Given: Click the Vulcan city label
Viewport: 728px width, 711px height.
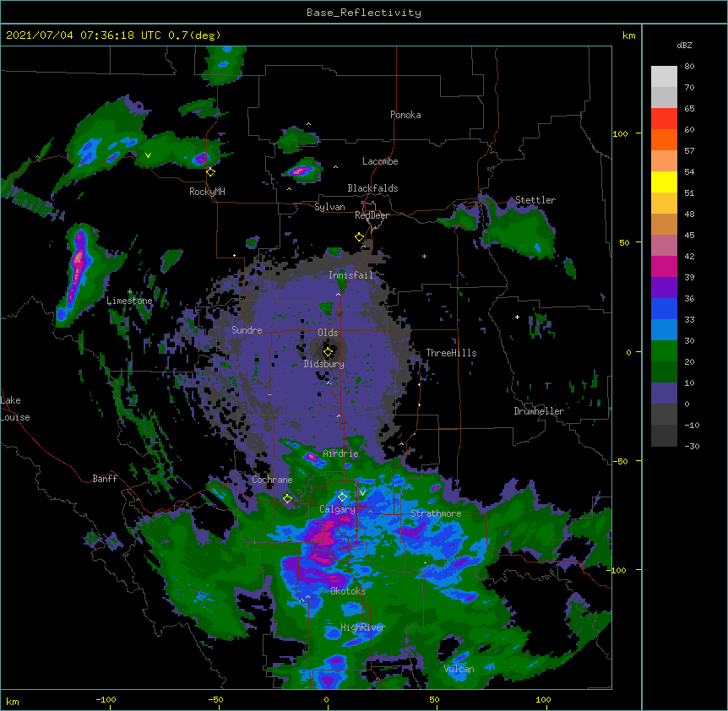Looking at the screenshot, I should 459,669.
